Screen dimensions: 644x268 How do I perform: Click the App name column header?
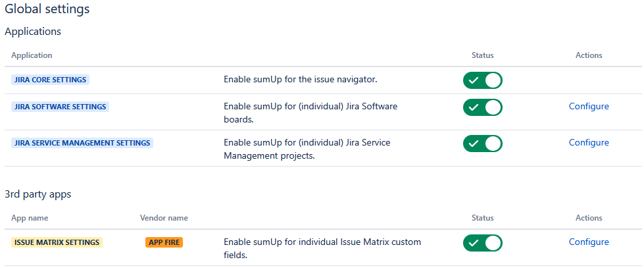(x=30, y=218)
